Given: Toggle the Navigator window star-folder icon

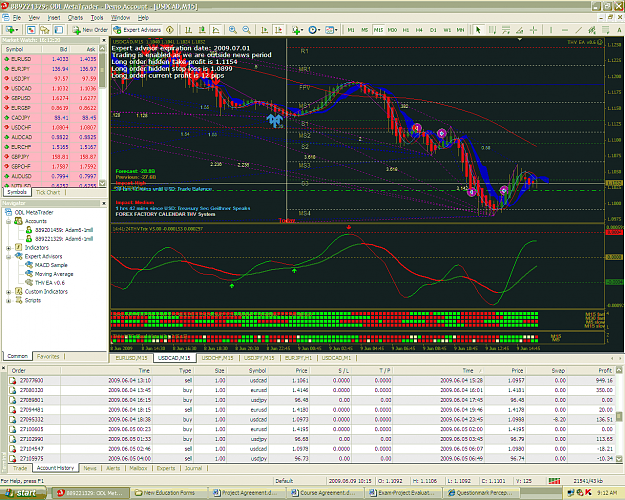Looking at the screenshot, I should 45,30.
